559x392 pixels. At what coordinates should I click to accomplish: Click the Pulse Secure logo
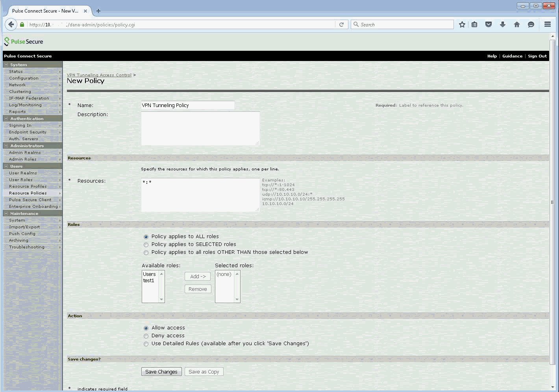(24, 41)
